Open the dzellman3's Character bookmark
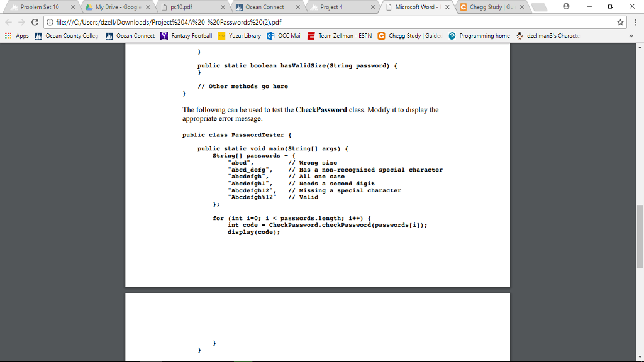Screen dimensions: 644x362 [x=548, y=35]
